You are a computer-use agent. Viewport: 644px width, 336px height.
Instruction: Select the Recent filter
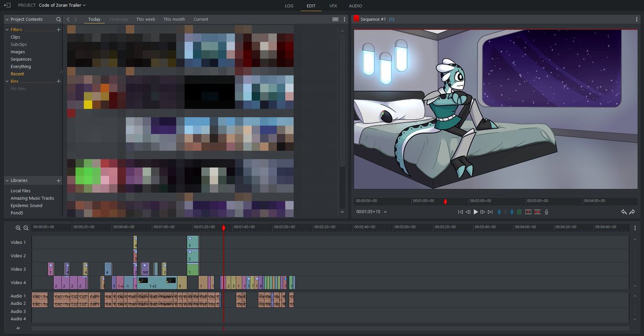click(x=17, y=74)
